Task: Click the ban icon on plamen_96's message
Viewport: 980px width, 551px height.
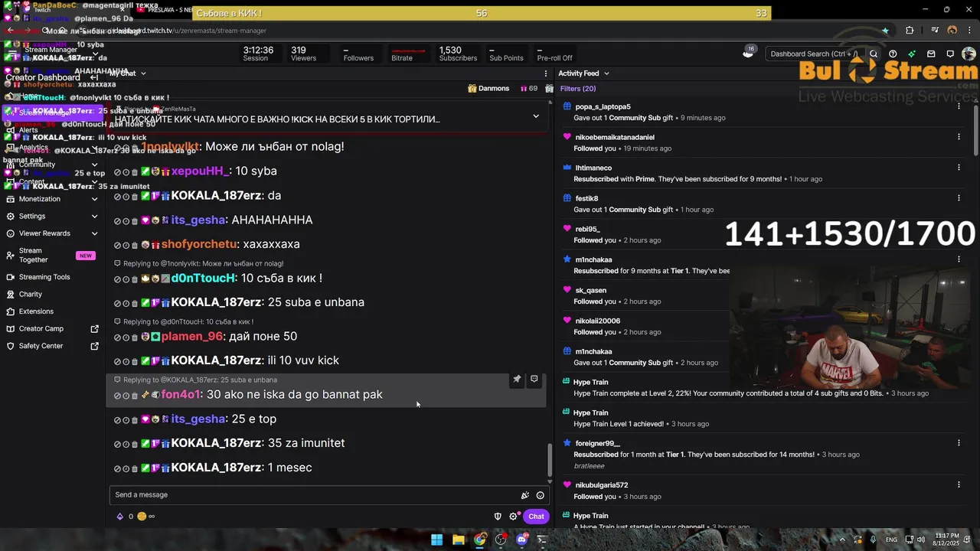Action: (x=117, y=337)
